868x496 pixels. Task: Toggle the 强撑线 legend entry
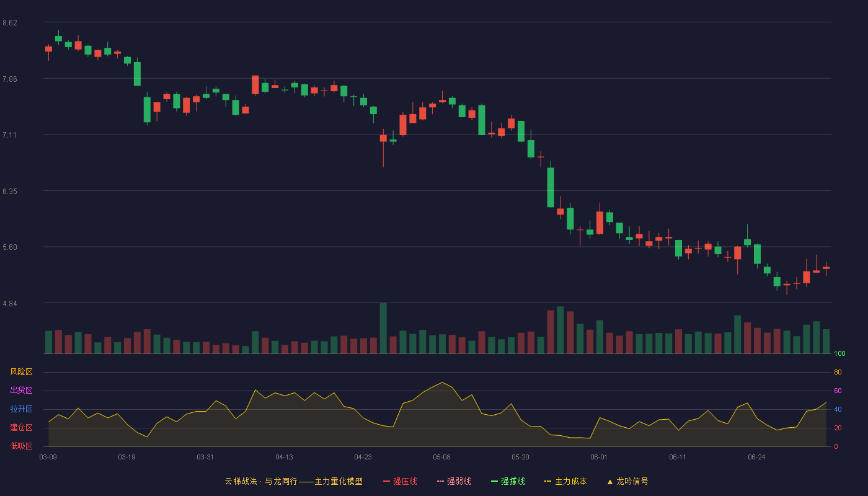pyautogui.click(x=508, y=481)
